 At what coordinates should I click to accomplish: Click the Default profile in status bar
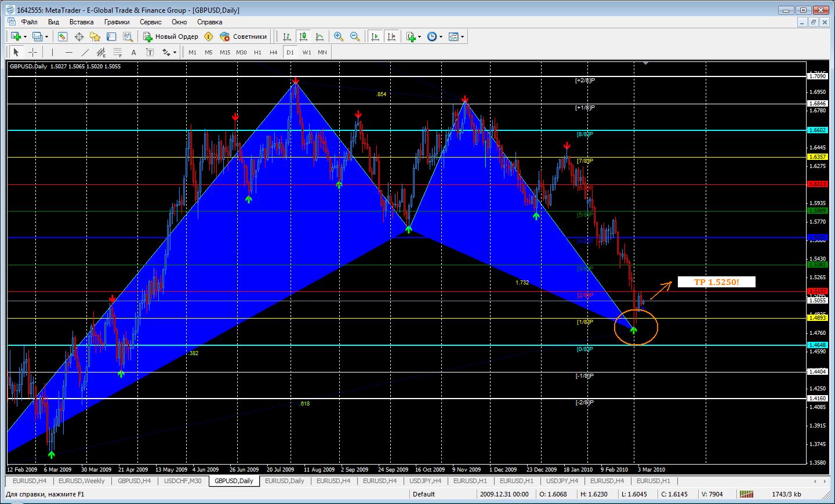coord(424,494)
